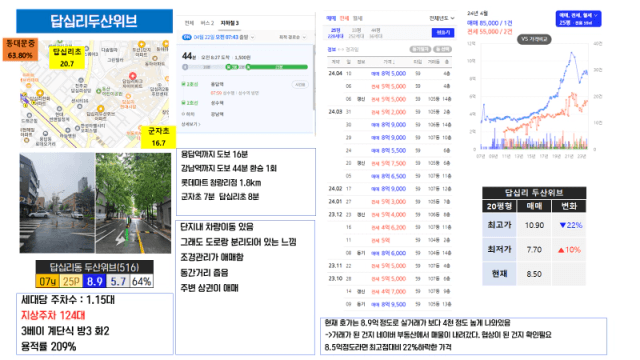
Task: Click the 24.03 전세 5억 2,000 row price
Action: point(388,112)
